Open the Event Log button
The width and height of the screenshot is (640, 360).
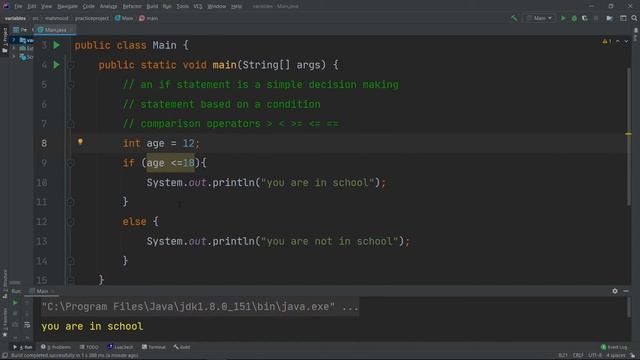pyautogui.click(x=614, y=347)
